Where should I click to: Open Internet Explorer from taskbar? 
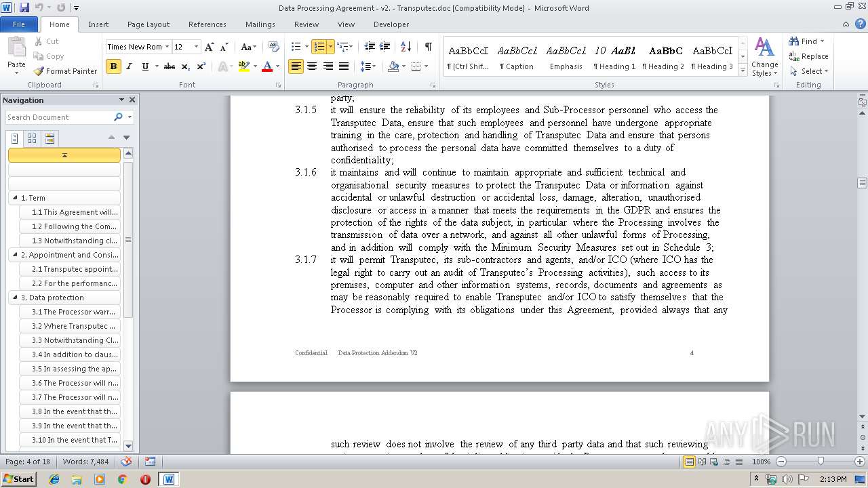(54, 479)
